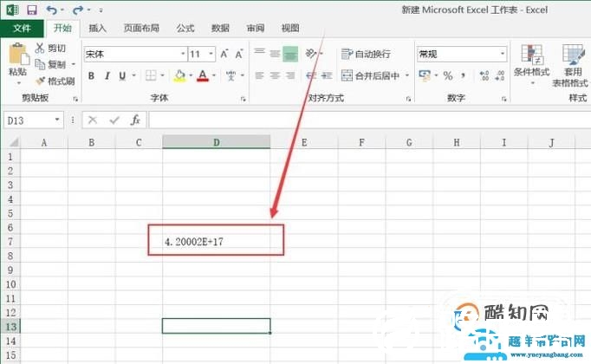Viewport: 591px width, 364px height.
Task: Open the 宋体 font name dropdown
Action: pyautogui.click(x=183, y=54)
